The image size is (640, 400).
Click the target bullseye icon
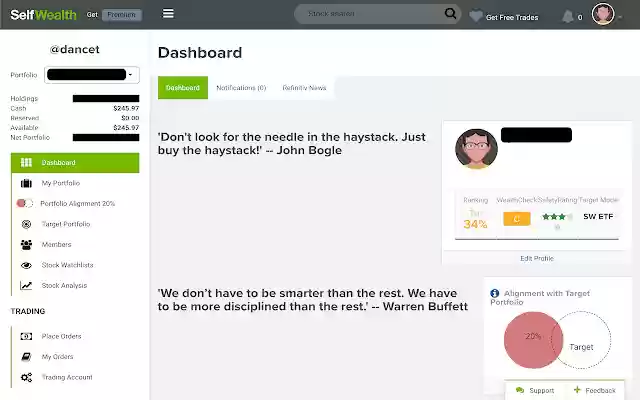point(26,224)
